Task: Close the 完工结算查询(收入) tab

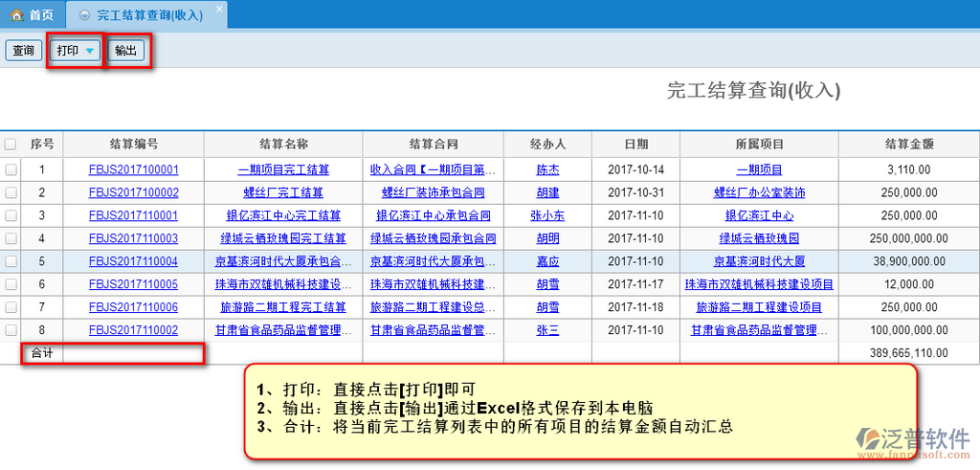Action: point(218,11)
